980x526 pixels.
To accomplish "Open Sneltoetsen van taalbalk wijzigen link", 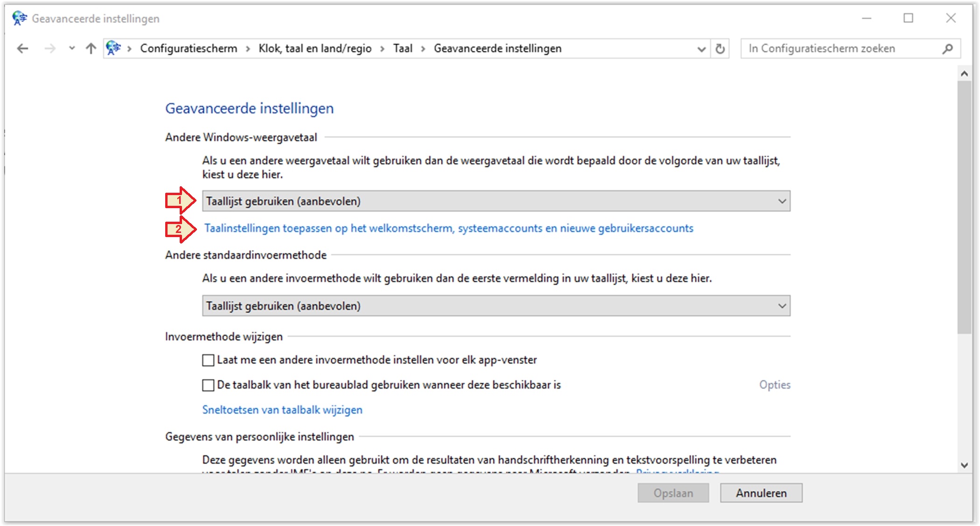I will click(x=282, y=410).
